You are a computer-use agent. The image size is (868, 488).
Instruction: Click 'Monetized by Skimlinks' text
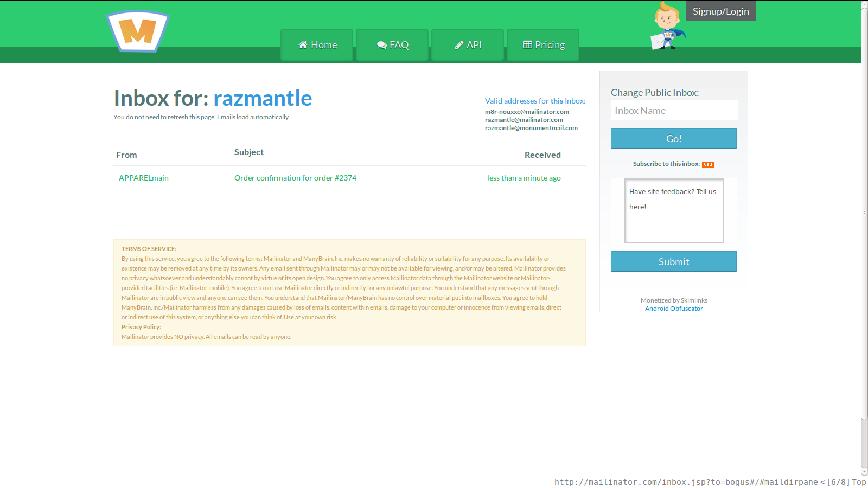pos(674,300)
